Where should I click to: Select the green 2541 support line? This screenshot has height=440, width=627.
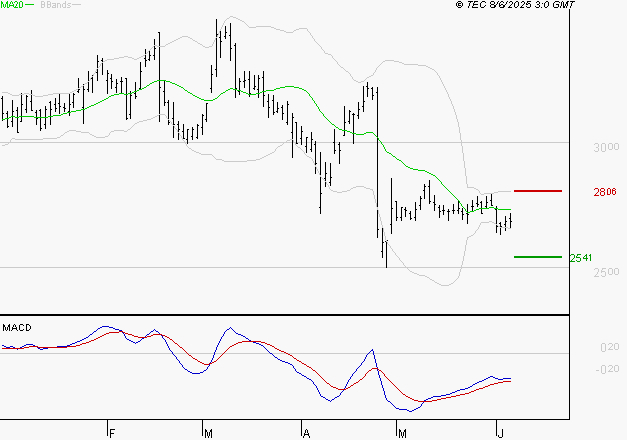(x=538, y=257)
